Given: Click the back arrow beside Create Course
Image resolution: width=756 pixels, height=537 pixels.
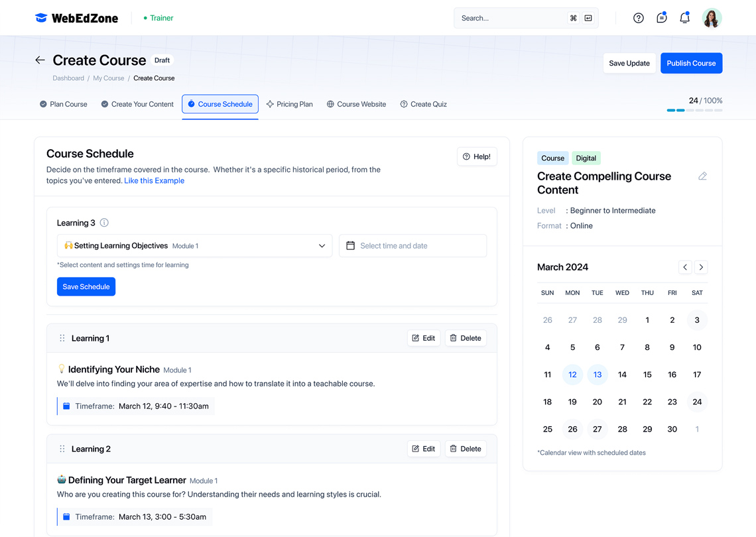Looking at the screenshot, I should [x=40, y=60].
